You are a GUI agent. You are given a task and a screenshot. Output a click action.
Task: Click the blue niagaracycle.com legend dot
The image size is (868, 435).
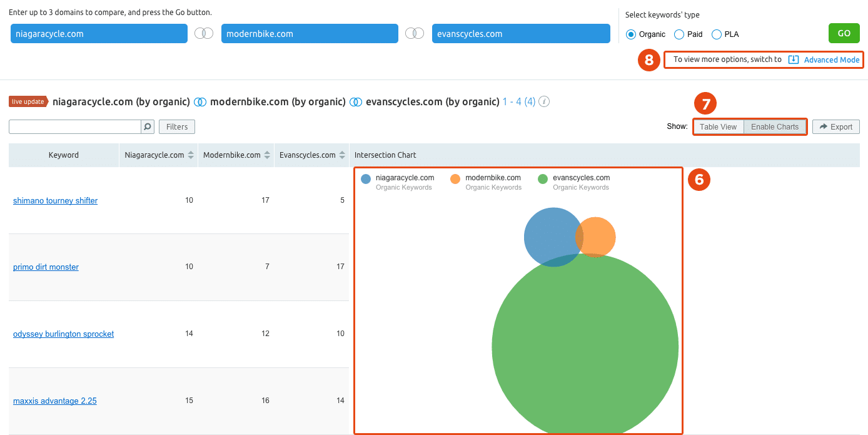pos(366,180)
